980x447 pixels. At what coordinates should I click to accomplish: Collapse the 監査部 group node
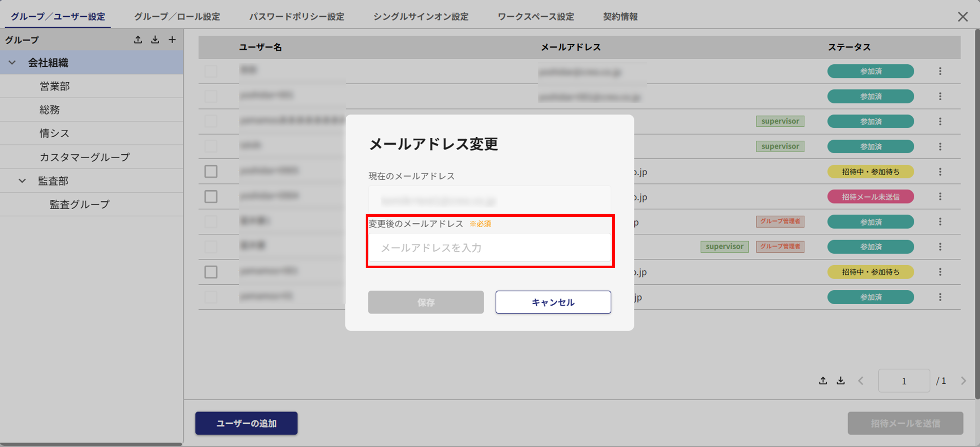(22, 181)
